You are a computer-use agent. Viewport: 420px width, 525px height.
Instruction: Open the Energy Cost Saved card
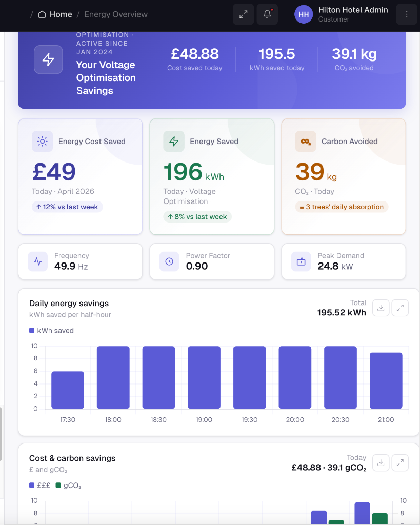(81, 176)
